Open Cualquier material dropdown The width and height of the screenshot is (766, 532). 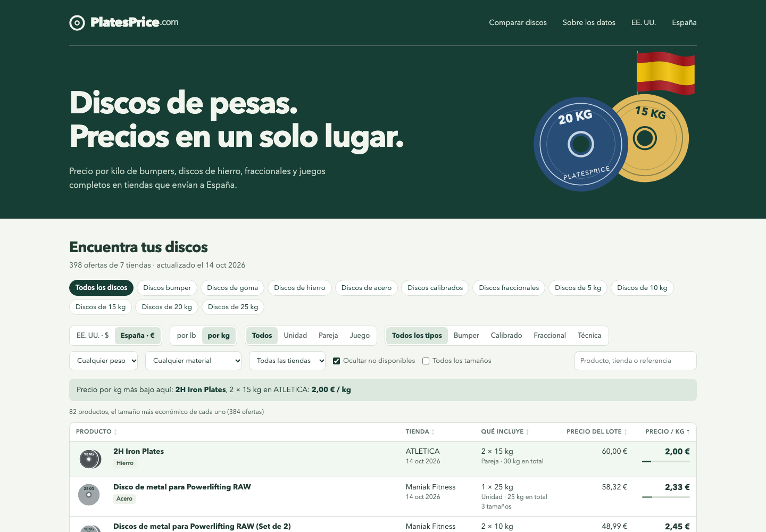pos(193,361)
